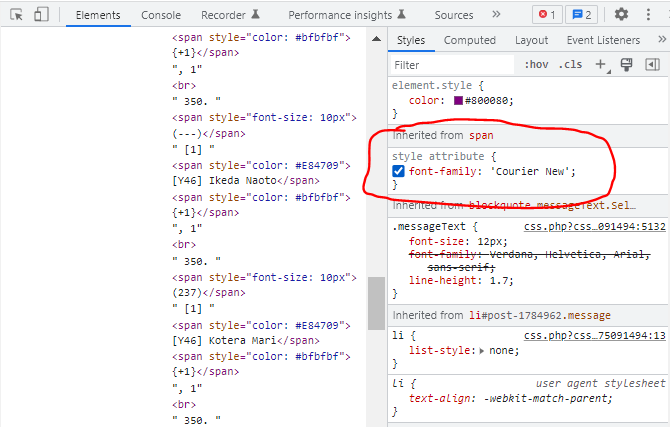Show more sidebar tabs chevron
The width and height of the screenshot is (670, 427).
pyautogui.click(x=662, y=39)
